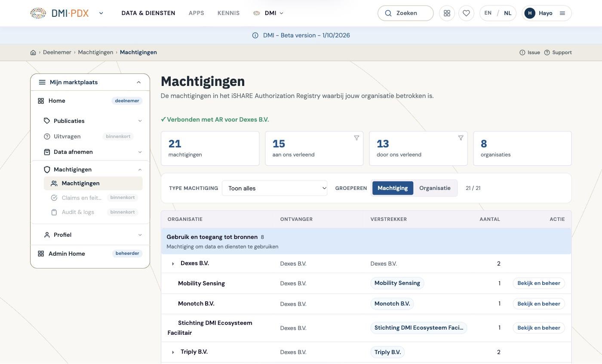Click the Issue info icon
The width and height of the screenshot is (602, 364).
[522, 52]
